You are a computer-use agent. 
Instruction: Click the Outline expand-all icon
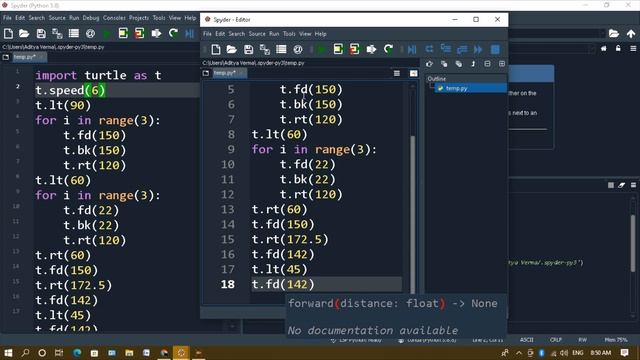tap(502, 64)
